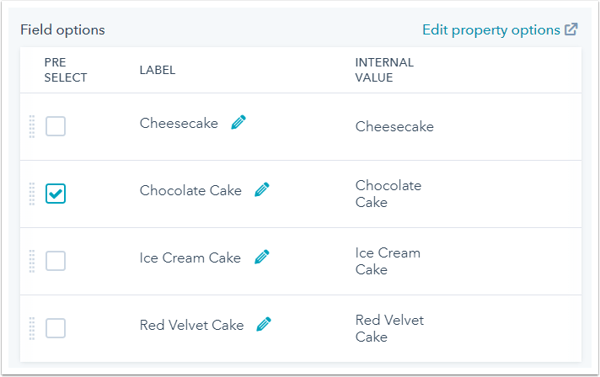Enable pre-select for Ice Cream Cake
600x377 pixels.
tap(55, 261)
